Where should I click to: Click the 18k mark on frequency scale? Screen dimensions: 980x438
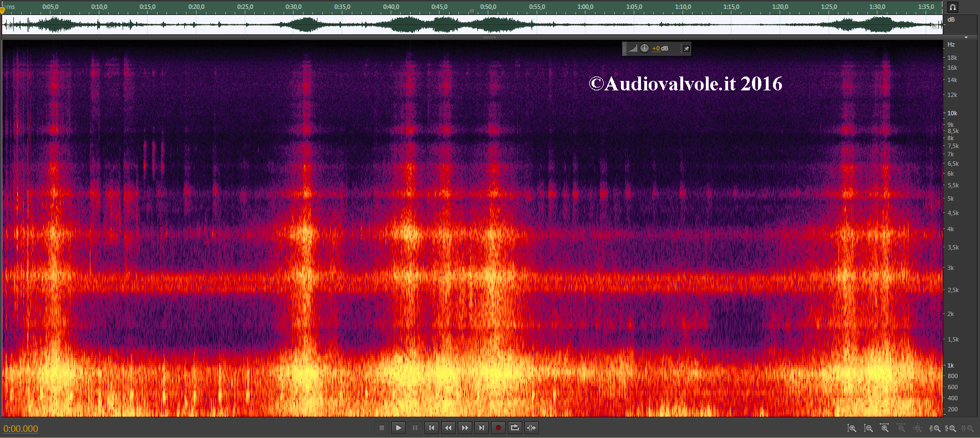tap(952, 58)
